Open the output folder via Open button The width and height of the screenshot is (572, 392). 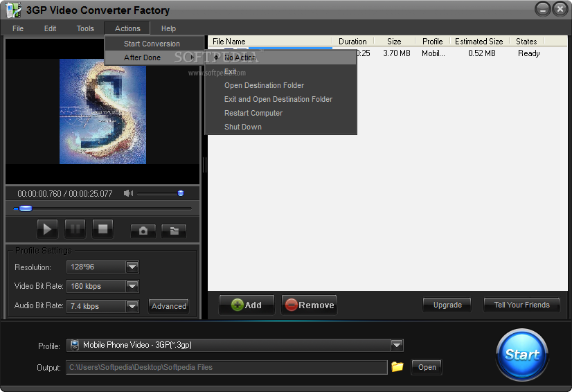[x=427, y=367]
